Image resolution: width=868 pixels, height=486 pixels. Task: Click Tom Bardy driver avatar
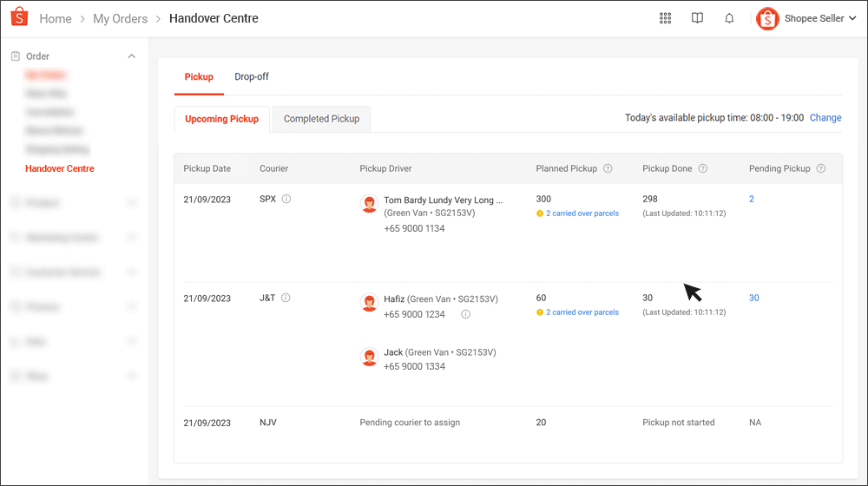[369, 204]
